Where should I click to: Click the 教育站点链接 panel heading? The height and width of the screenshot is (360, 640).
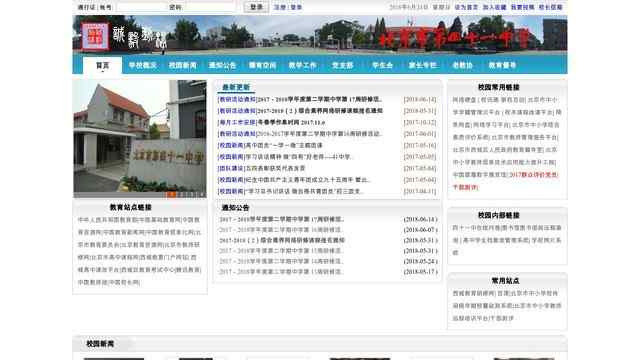(131, 207)
